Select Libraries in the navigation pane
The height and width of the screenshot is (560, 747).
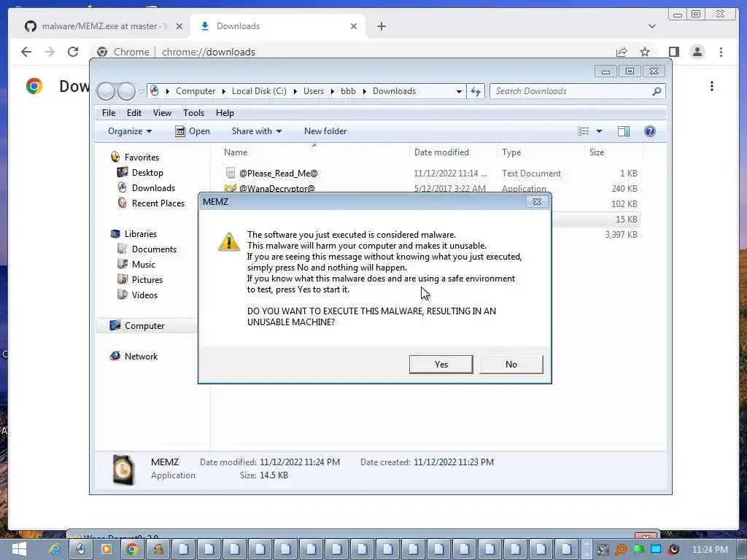pos(141,234)
